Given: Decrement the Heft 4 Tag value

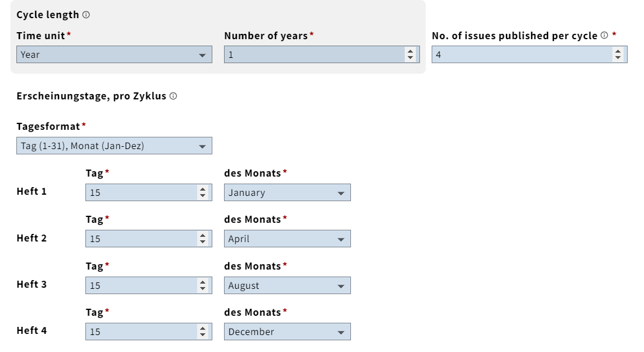Looking at the screenshot, I should [202, 335].
